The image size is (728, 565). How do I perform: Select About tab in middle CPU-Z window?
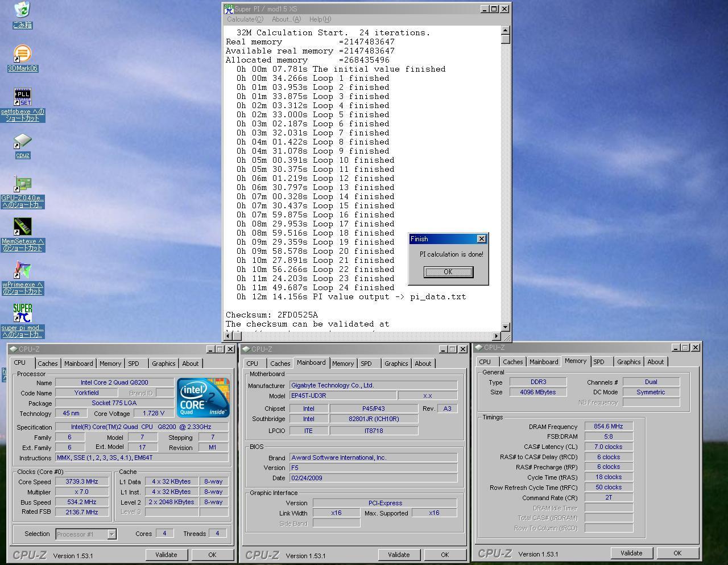423,364
